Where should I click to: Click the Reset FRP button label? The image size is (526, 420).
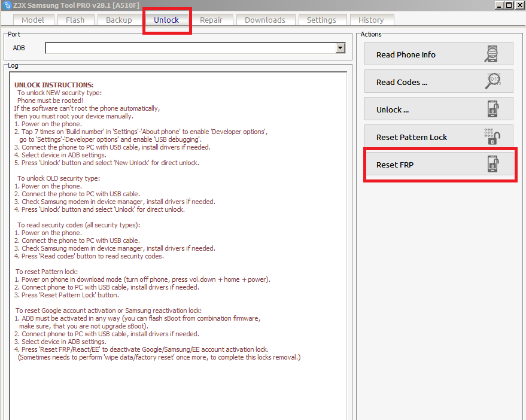point(395,165)
